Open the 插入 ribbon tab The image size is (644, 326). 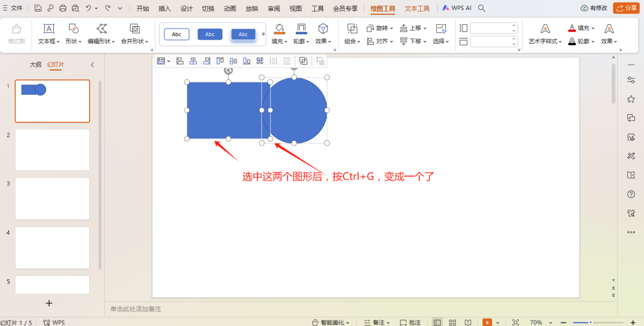coord(165,8)
